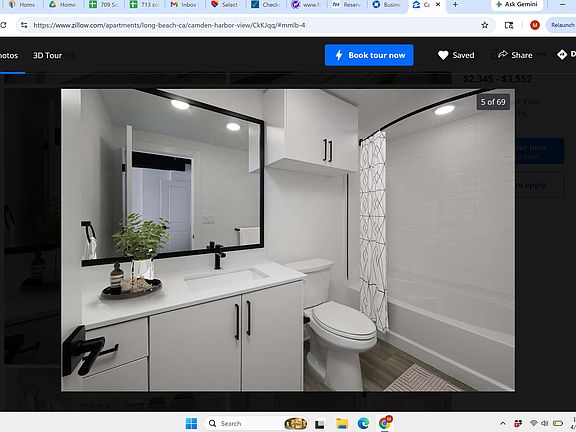Open the bathroom photo in the lightbox

click(x=288, y=240)
